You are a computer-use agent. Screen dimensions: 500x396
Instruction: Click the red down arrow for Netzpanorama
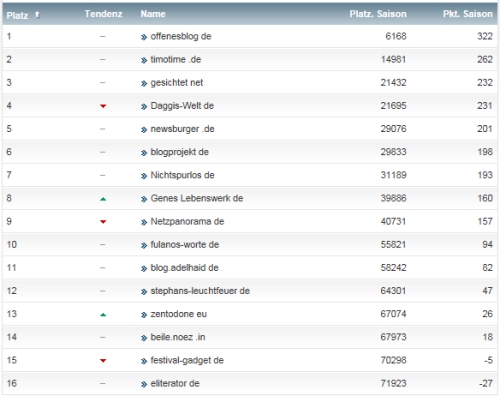coord(103,222)
